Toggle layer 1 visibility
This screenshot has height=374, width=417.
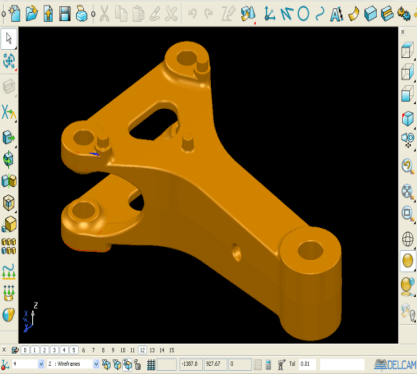tap(35, 350)
